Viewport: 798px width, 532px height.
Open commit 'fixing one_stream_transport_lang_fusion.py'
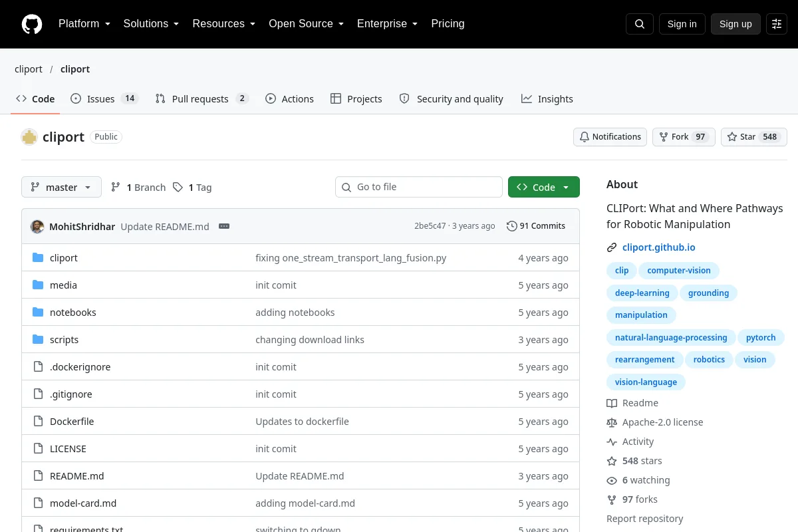(x=351, y=258)
